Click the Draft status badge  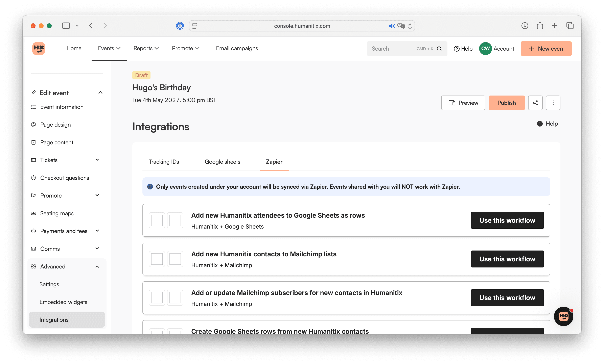[141, 75]
